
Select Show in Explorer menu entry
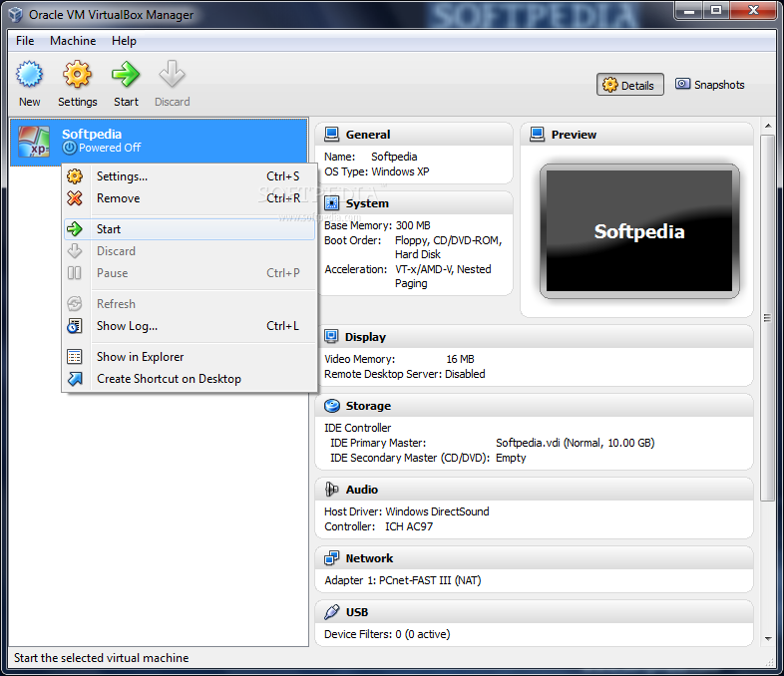coord(140,357)
